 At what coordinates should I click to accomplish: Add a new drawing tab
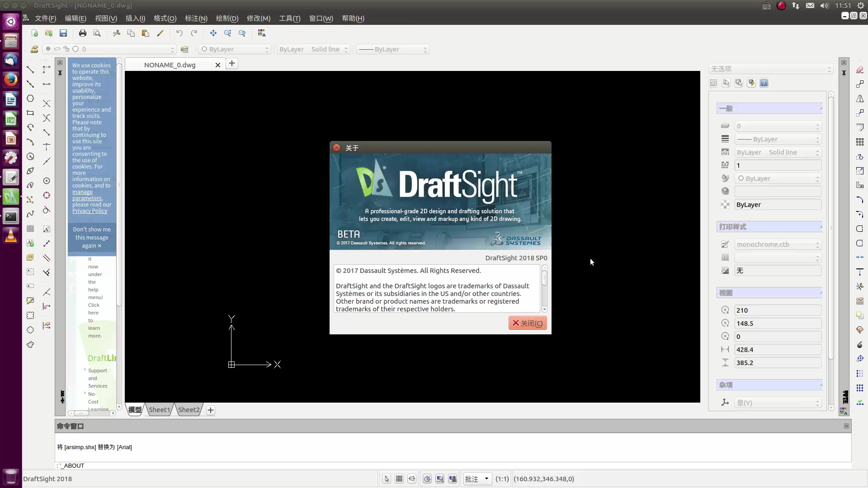[x=231, y=64]
